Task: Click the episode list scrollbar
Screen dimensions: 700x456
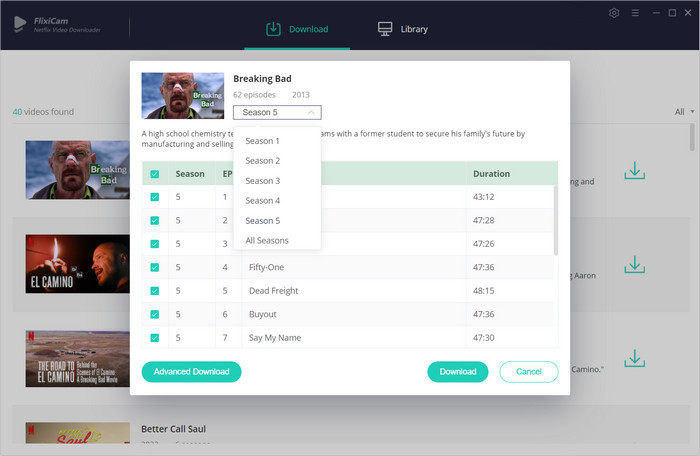Action: pyautogui.click(x=555, y=221)
